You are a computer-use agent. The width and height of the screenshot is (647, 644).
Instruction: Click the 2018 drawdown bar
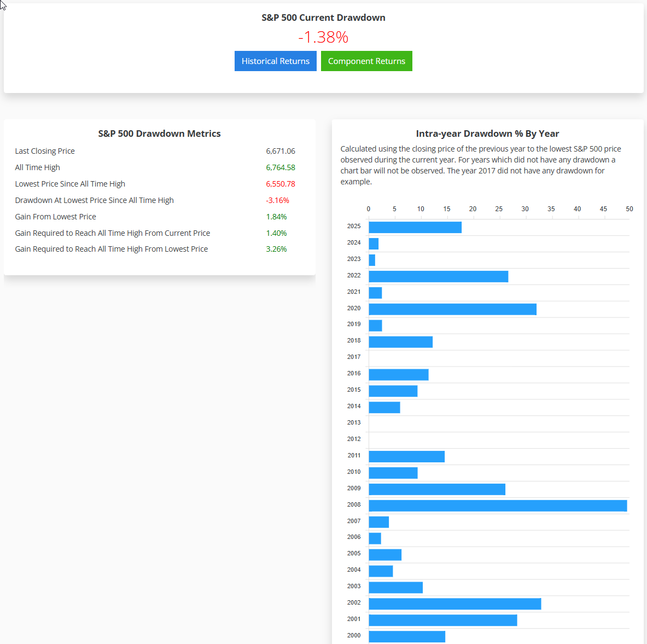pyautogui.click(x=401, y=342)
